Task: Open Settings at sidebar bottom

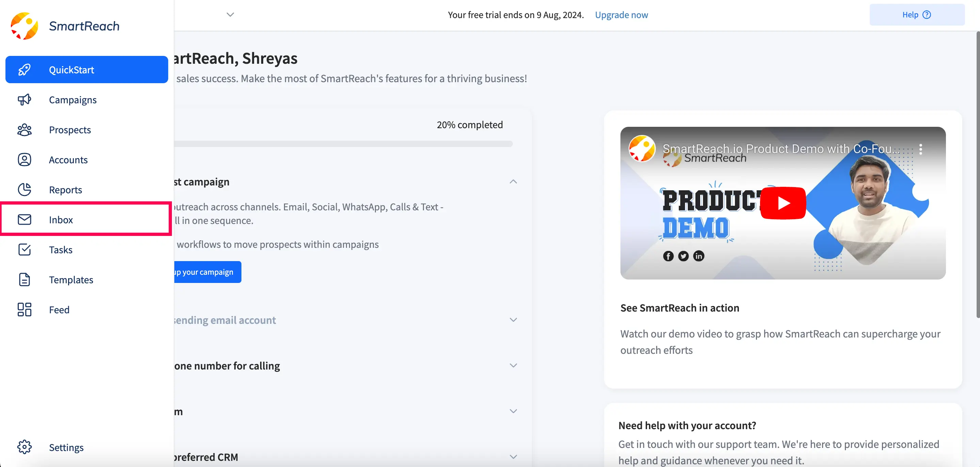Action: pyautogui.click(x=87, y=447)
